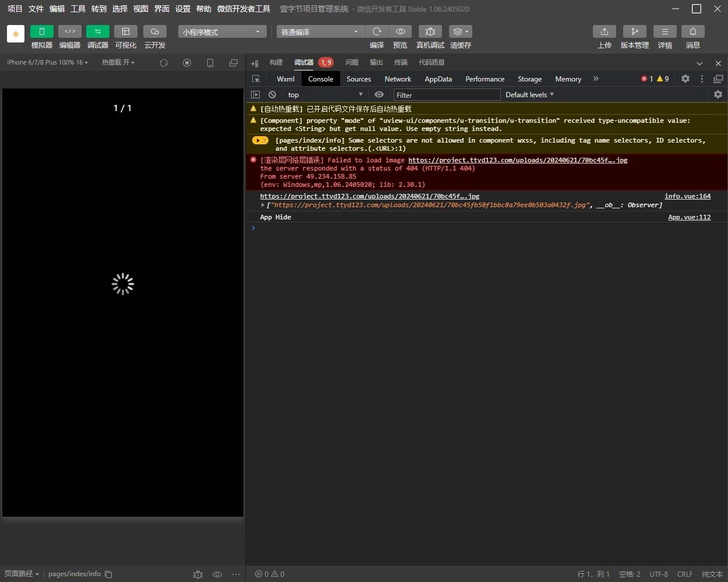Toggle the 编辑器 editor panel
Screen dimensions: 728x582
[x=70, y=31]
